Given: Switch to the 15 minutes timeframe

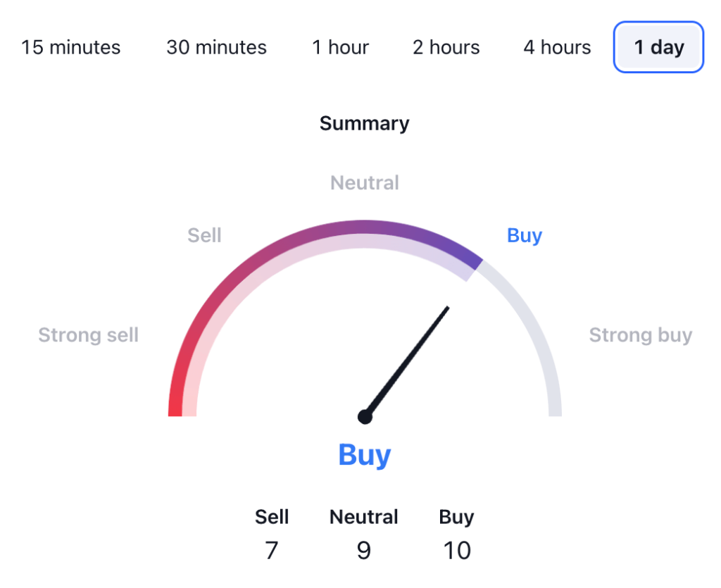Looking at the screenshot, I should 71,48.
